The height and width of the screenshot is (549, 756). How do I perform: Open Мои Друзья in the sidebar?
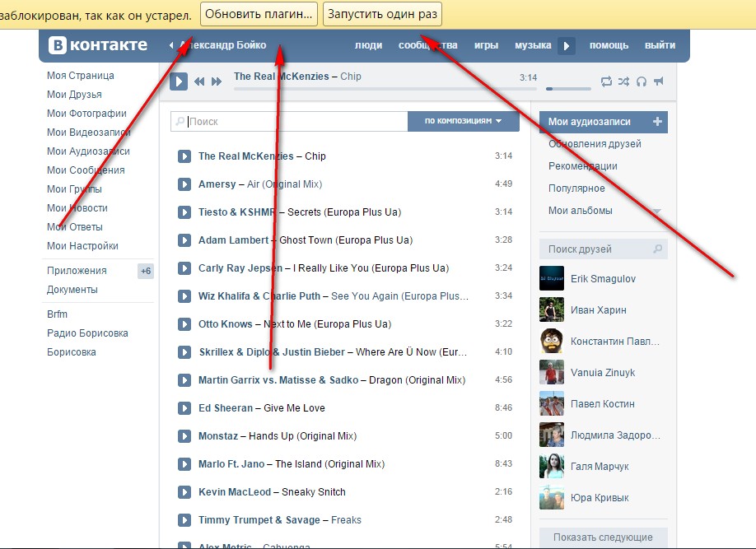74,95
